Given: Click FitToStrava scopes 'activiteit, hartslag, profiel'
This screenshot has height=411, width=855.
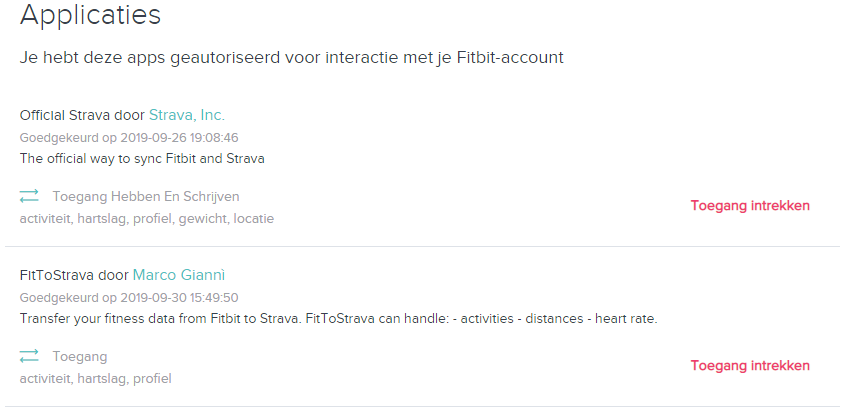Looking at the screenshot, I should (95, 378).
